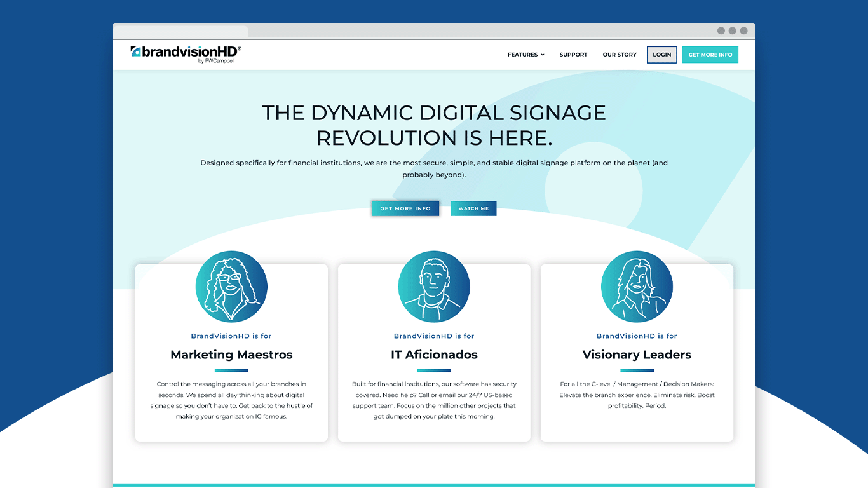The width and height of the screenshot is (868, 488).
Task: Click the Login button
Action: (x=661, y=55)
